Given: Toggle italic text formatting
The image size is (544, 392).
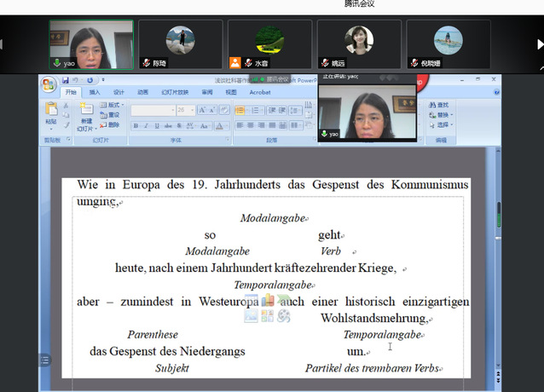Looking at the screenshot, I should coord(147,126).
